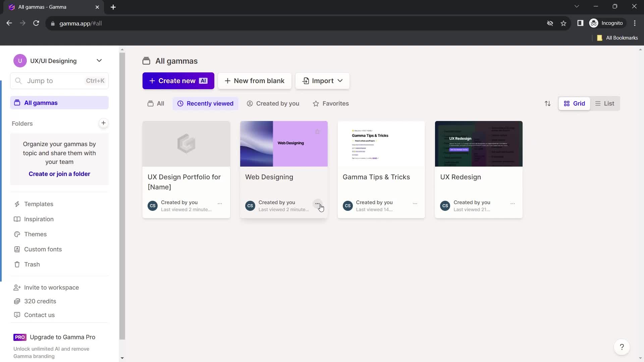
Task: Expand the UX/UI Designing workspace dropdown
Action: tap(99, 61)
